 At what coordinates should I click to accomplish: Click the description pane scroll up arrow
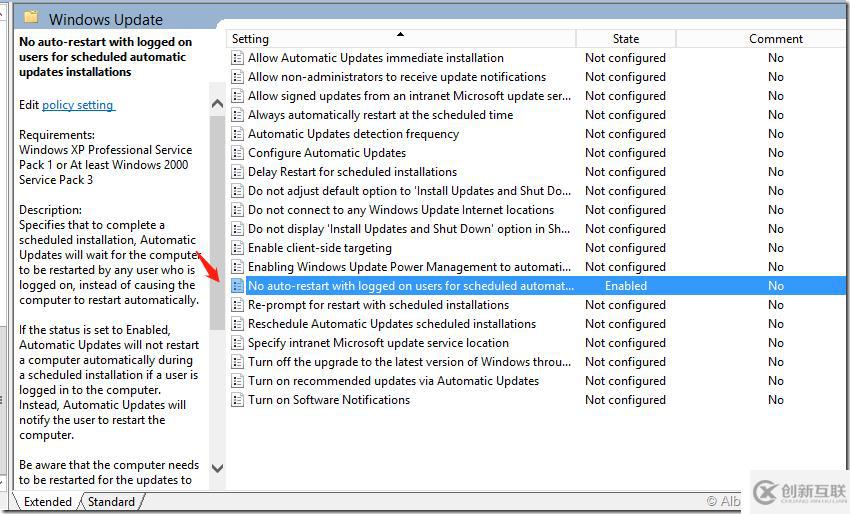[x=217, y=104]
